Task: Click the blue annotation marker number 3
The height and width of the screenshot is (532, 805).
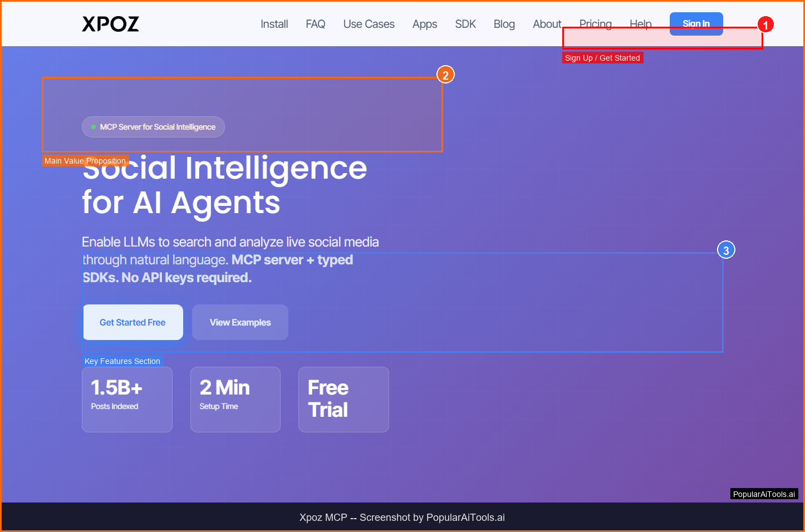Action: point(726,250)
